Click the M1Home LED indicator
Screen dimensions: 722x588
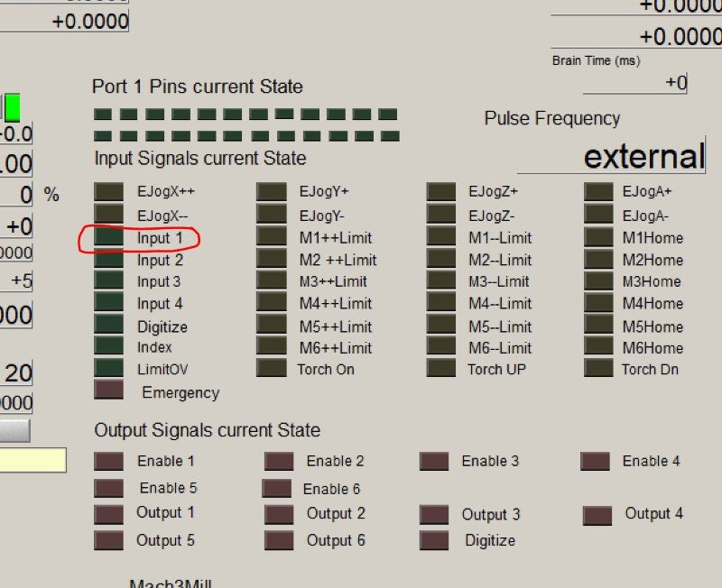click(x=598, y=237)
